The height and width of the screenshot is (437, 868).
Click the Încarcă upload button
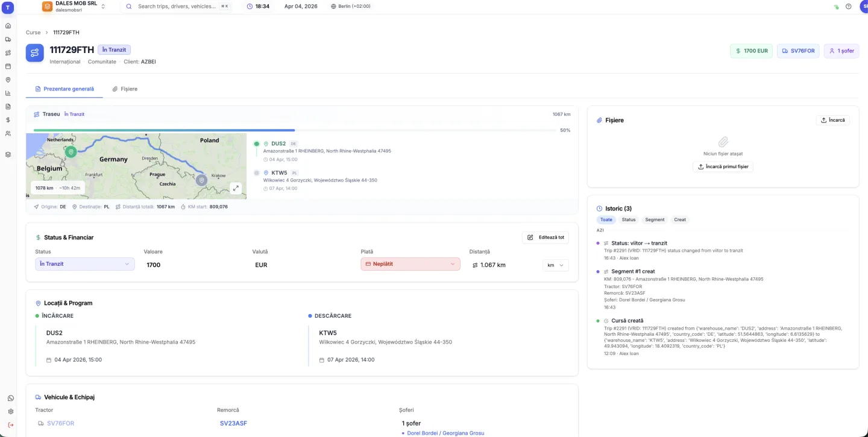[833, 120]
